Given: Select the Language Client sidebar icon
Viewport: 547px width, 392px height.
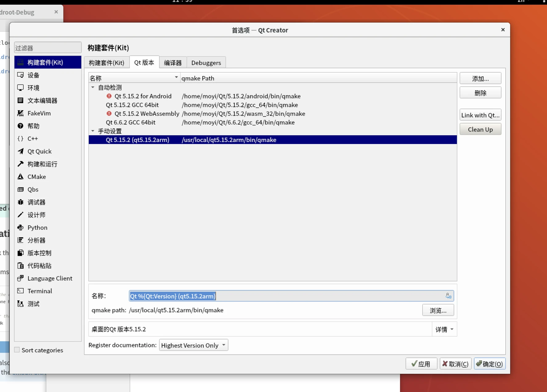Looking at the screenshot, I should point(50,278).
